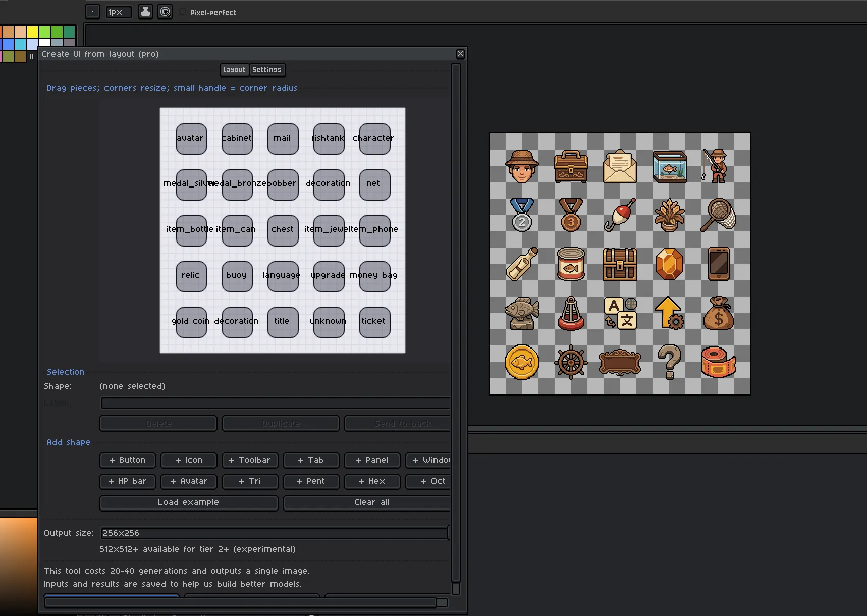Select the white palette swatch

point(45,43)
